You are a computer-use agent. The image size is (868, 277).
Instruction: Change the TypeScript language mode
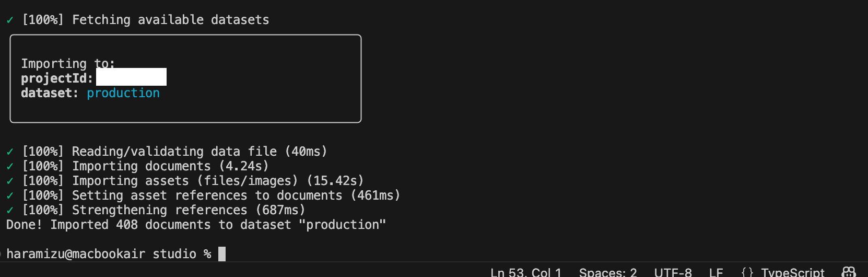click(792, 272)
